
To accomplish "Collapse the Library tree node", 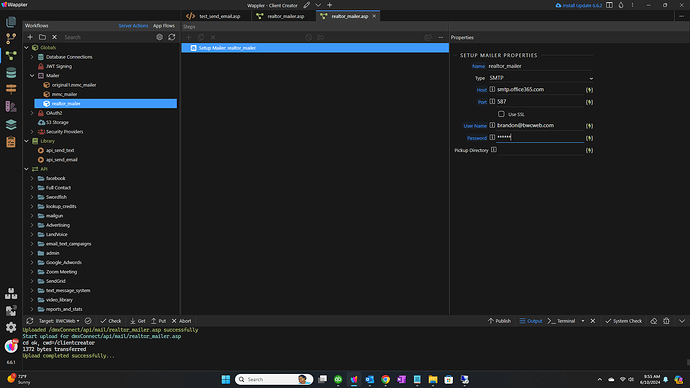I will pos(26,141).
